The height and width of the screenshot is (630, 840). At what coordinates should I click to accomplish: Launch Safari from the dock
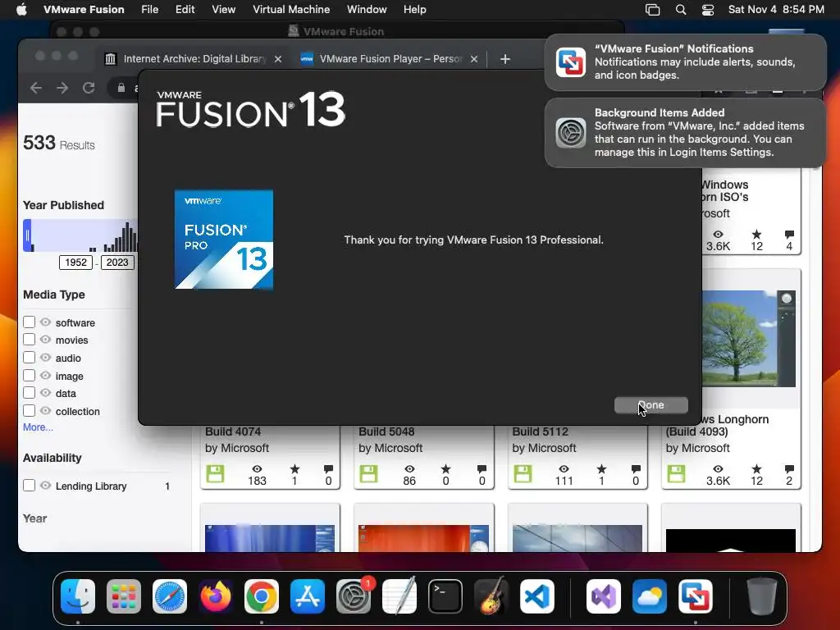coord(170,596)
